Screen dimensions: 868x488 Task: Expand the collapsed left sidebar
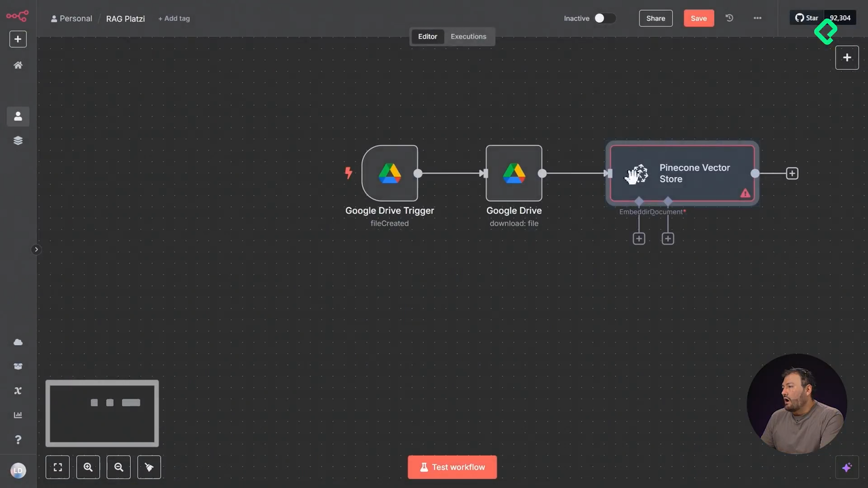[37, 249]
